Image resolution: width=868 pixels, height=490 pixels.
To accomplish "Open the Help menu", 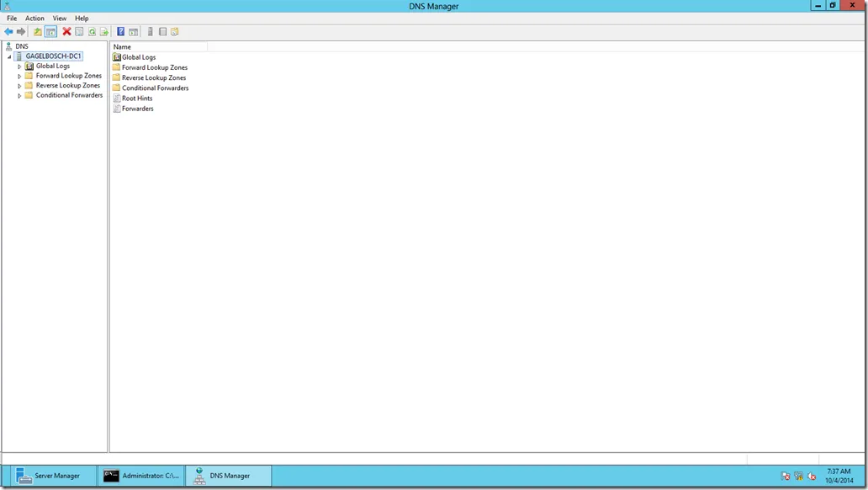I will pyautogui.click(x=82, y=19).
